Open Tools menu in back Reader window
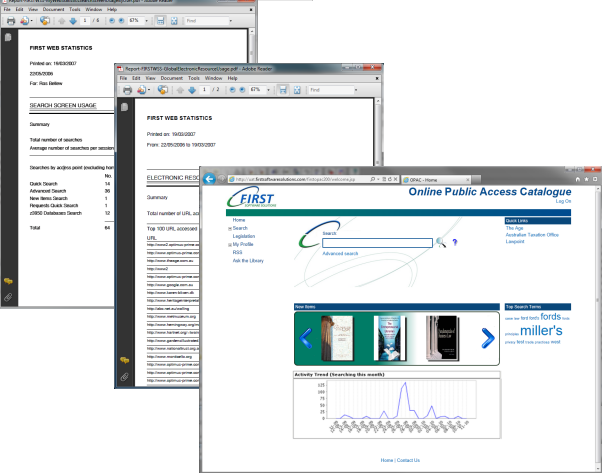602x473 pixels. click(x=75, y=9)
